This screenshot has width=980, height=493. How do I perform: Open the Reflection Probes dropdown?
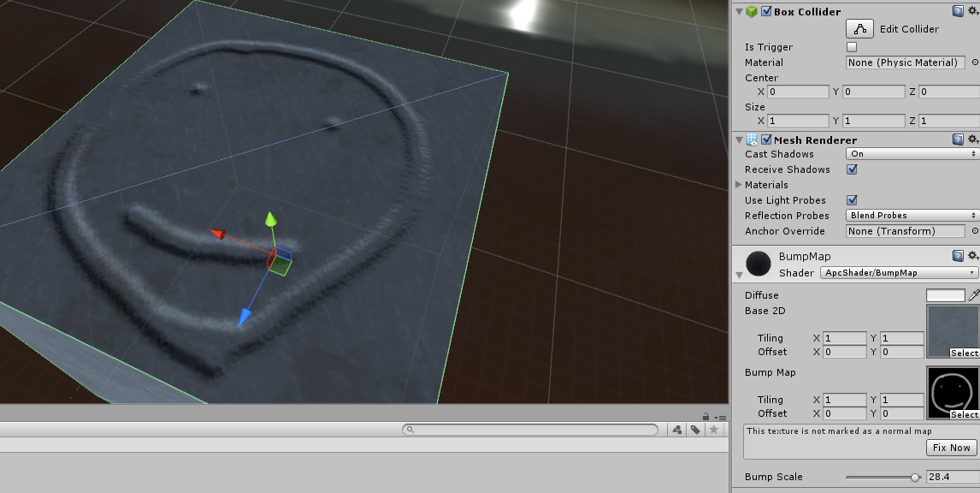coord(912,215)
